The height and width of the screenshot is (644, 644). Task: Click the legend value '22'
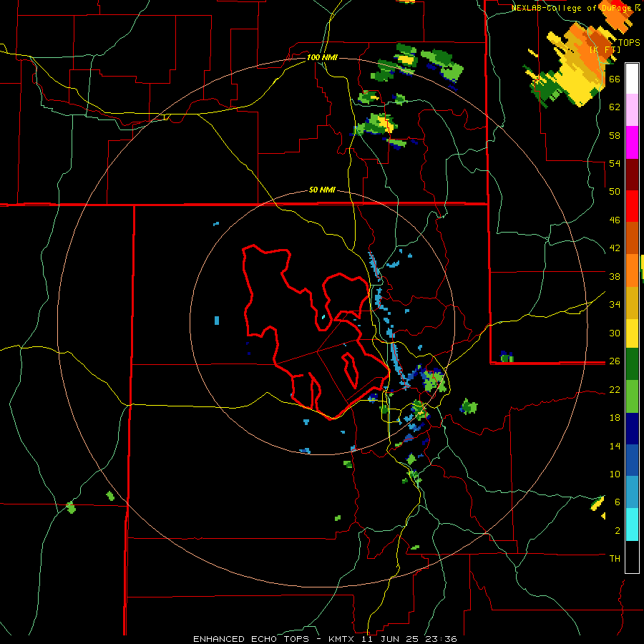pos(615,389)
